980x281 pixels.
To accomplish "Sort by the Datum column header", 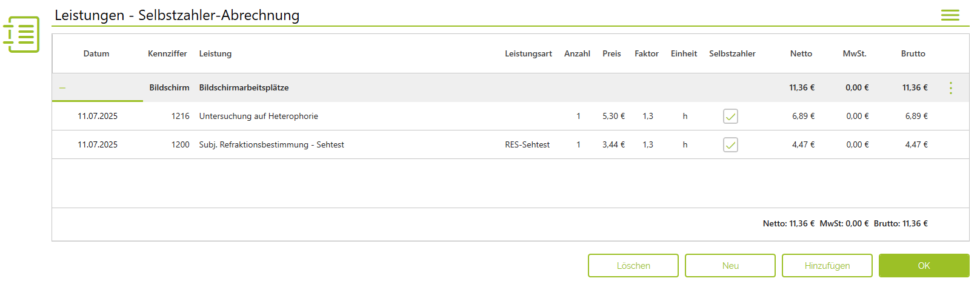I will coord(96,54).
